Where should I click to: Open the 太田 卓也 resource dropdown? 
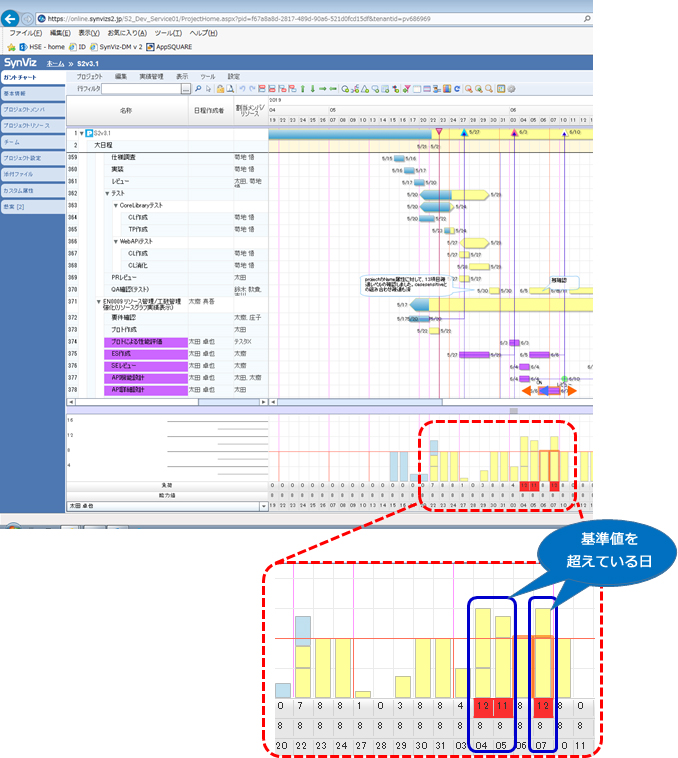[263, 507]
